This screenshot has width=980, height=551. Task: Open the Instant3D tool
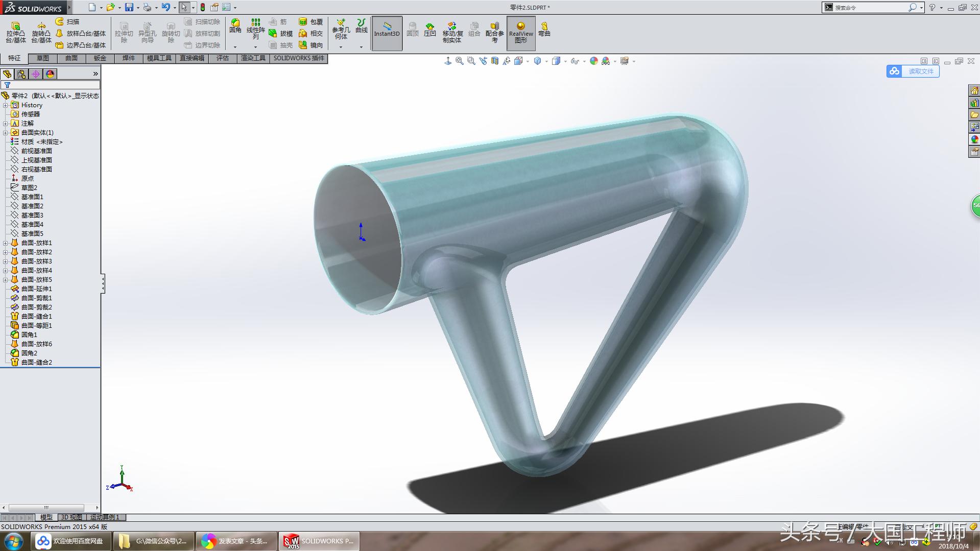tap(387, 32)
